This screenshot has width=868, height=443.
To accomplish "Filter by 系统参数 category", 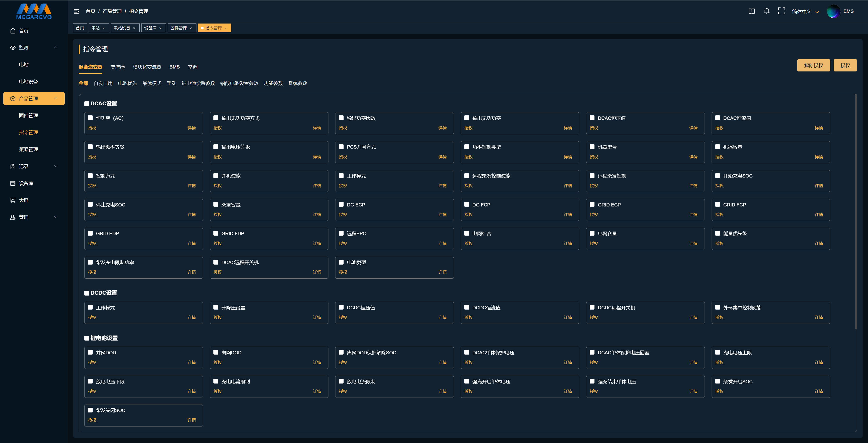I will (297, 83).
